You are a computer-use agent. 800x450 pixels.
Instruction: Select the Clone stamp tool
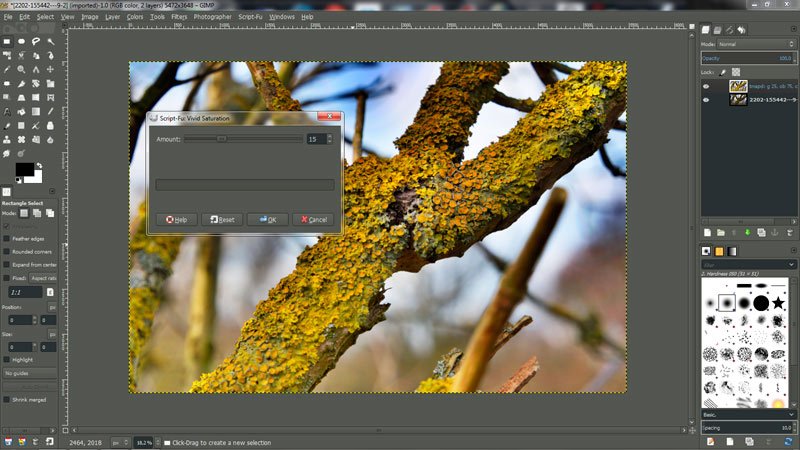7,139
